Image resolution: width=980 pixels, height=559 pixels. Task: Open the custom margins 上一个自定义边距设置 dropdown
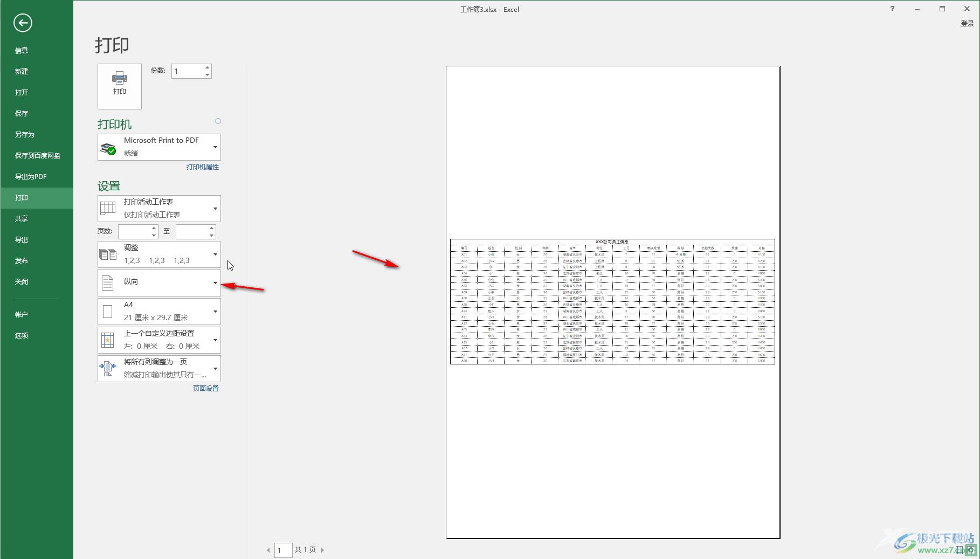click(x=159, y=340)
